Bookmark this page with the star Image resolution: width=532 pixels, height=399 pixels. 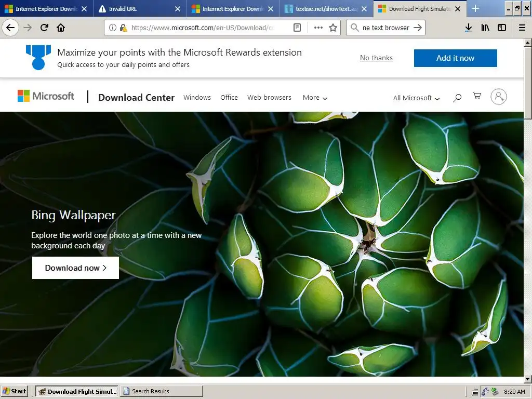point(333,28)
